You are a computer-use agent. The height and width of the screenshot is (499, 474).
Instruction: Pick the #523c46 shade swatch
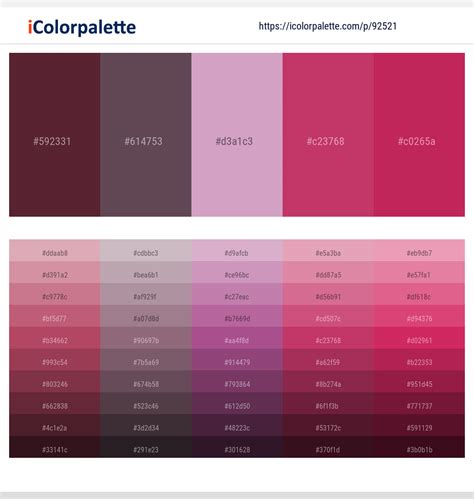click(x=146, y=404)
